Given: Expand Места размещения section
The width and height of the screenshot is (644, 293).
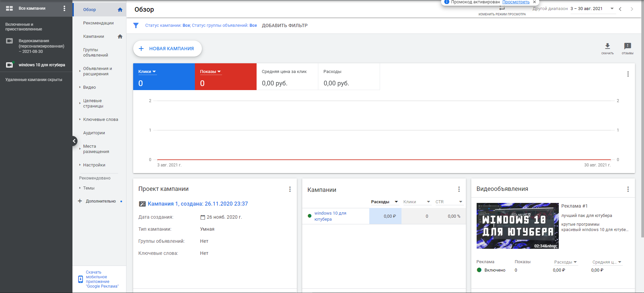Looking at the screenshot, I should tap(80, 149).
